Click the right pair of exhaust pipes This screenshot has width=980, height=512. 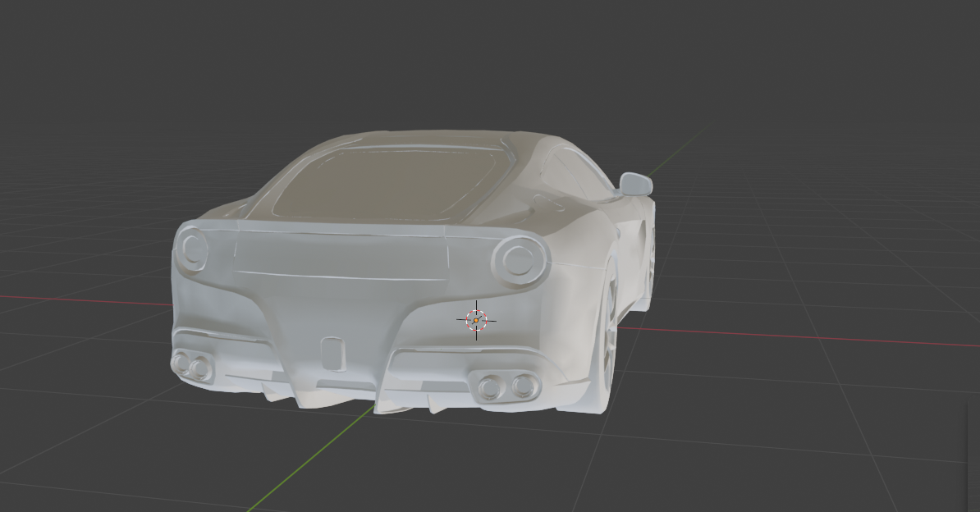(x=506, y=386)
